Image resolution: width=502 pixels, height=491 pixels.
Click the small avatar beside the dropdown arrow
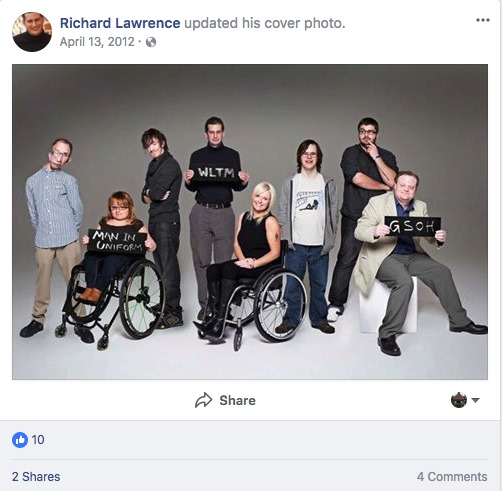pyautogui.click(x=459, y=400)
